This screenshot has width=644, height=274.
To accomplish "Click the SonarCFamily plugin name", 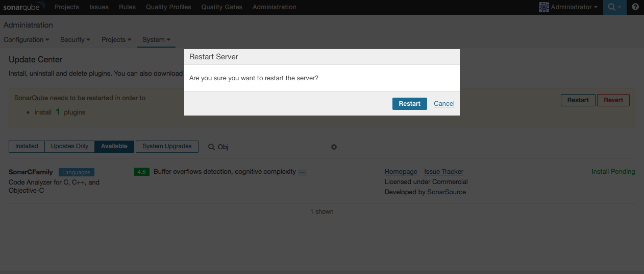I will pyautogui.click(x=31, y=172).
